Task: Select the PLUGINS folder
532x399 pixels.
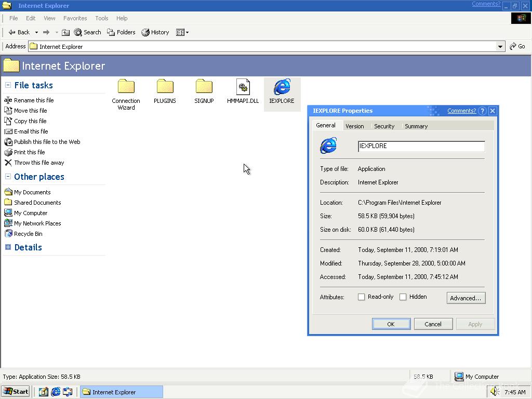Action: coord(165,91)
